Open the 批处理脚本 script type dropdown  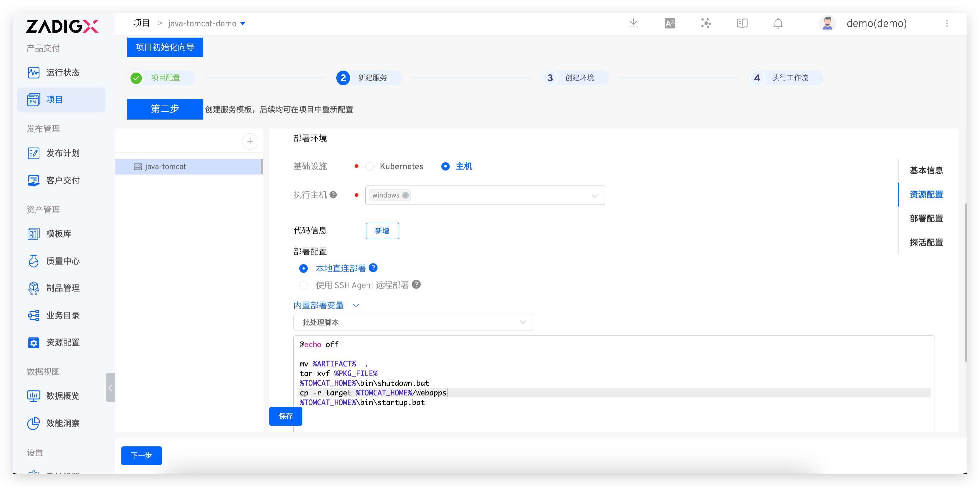coord(413,322)
